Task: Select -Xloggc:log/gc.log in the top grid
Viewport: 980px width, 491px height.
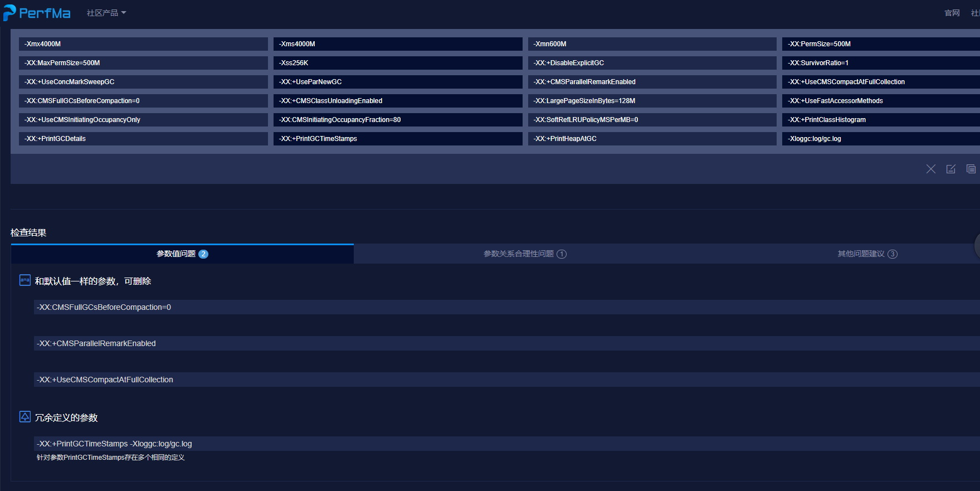Action: 881,139
